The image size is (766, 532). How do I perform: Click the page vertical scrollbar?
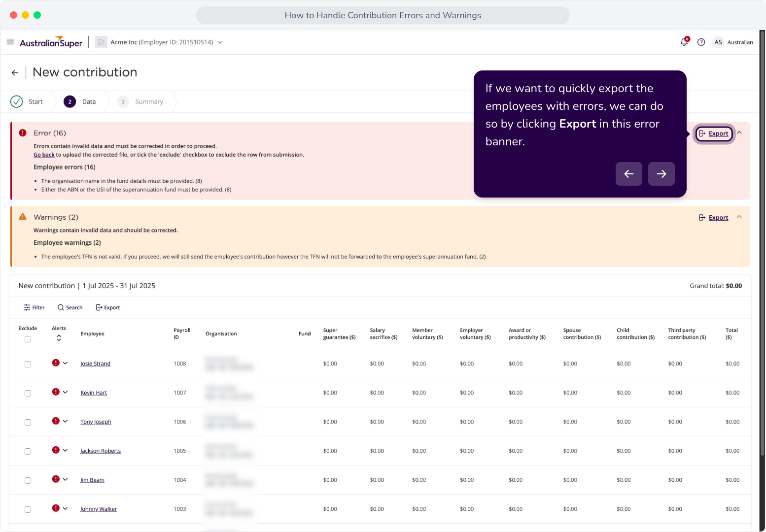pyautogui.click(x=762, y=244)
